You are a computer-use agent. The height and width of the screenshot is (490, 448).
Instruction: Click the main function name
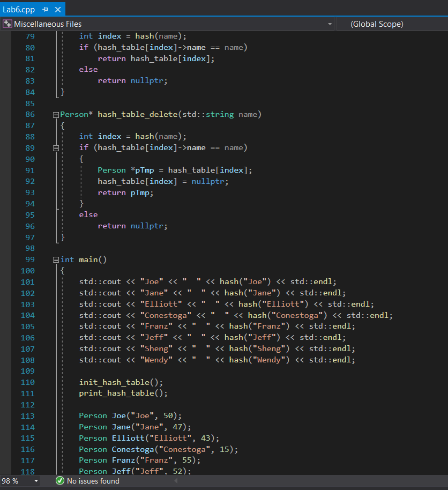[x=88, y=259]
